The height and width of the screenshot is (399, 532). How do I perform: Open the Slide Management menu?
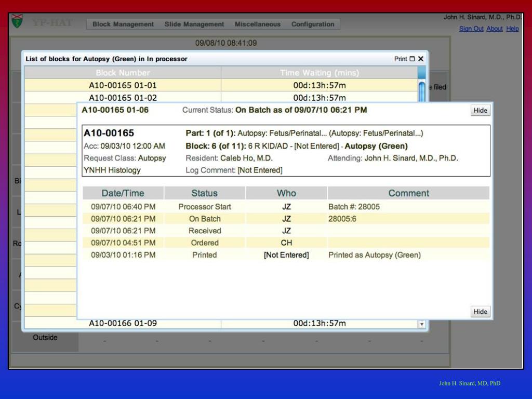point(194,24)
